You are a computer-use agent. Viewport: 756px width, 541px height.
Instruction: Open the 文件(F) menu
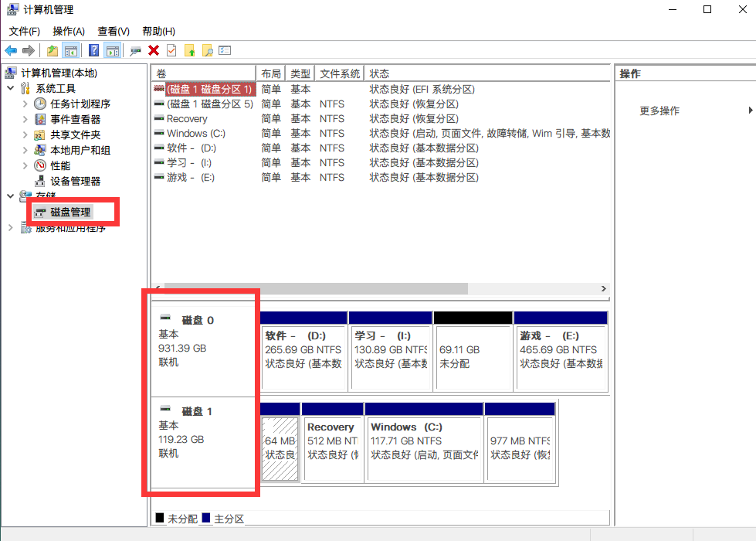[24, 31]
